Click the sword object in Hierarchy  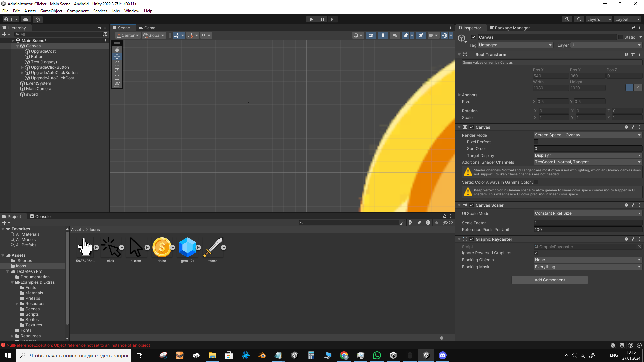[32, 94]
